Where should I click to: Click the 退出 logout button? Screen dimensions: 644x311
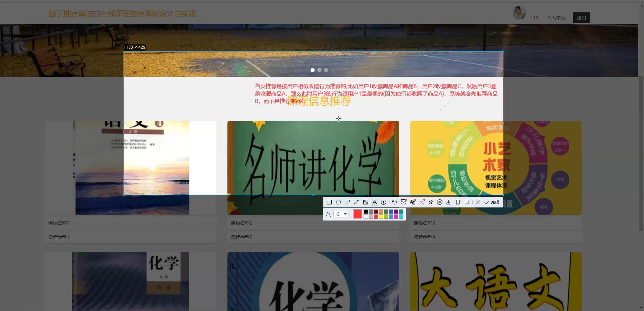(x=582, y=18)
